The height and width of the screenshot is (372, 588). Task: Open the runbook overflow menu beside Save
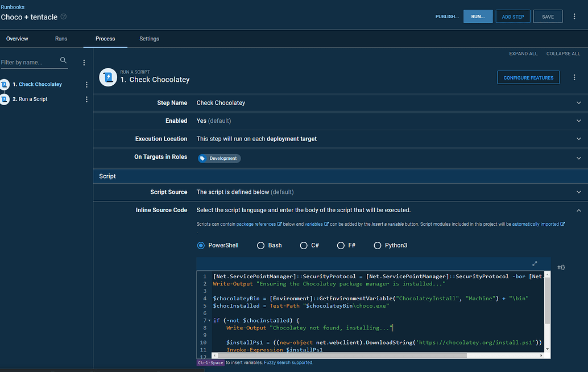[574, 16]
